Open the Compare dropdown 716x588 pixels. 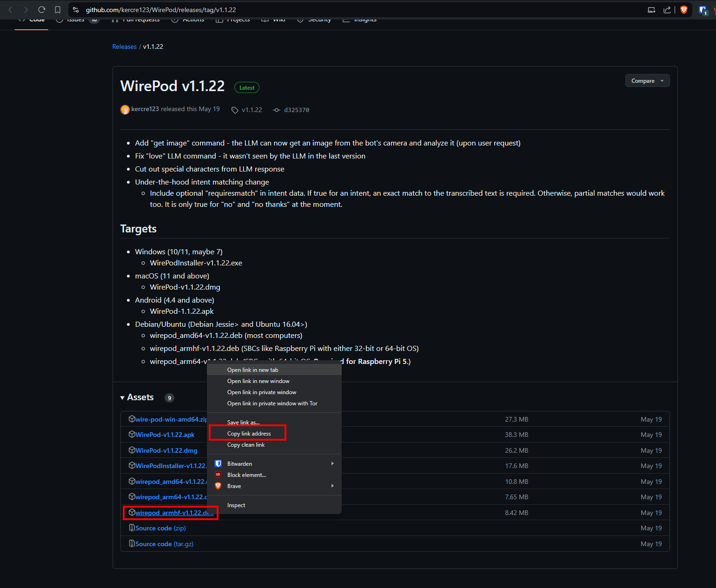(x=647, y=81)
